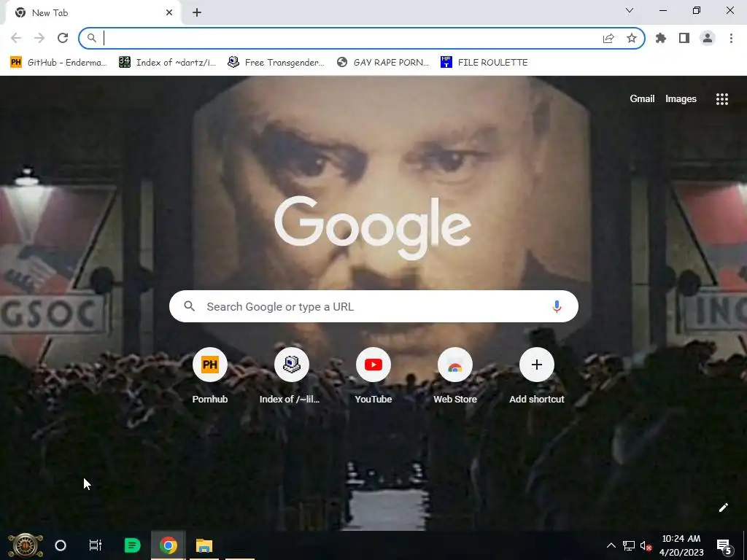
Task: Open Task View on the taskbar
Action: click(x=96, y=545)
